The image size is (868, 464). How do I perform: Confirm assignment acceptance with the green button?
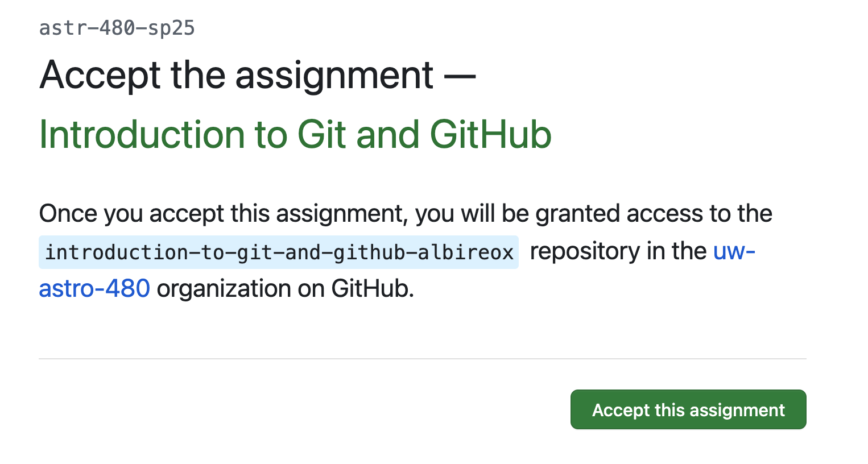pyautogui.click(x=688, y=409)
